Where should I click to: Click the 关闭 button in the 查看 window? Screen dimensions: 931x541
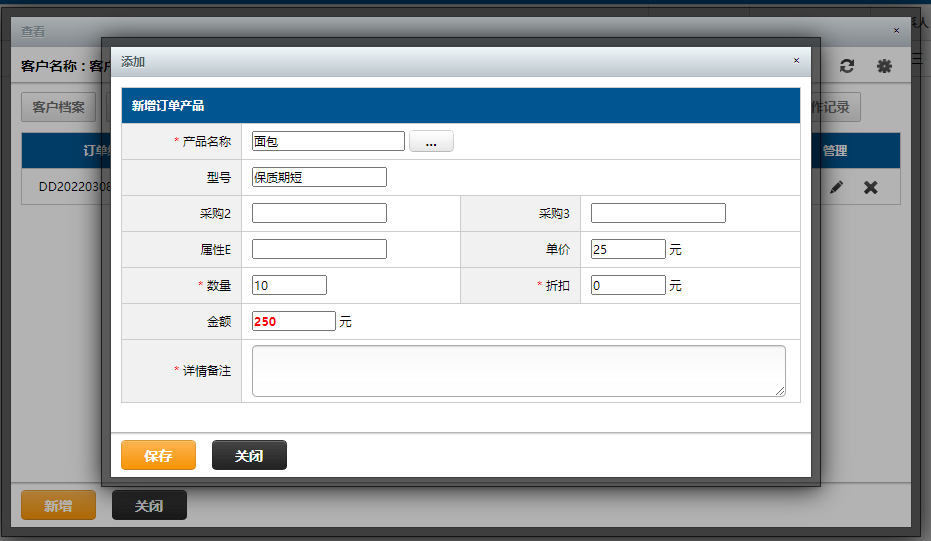tap(149, 505)
